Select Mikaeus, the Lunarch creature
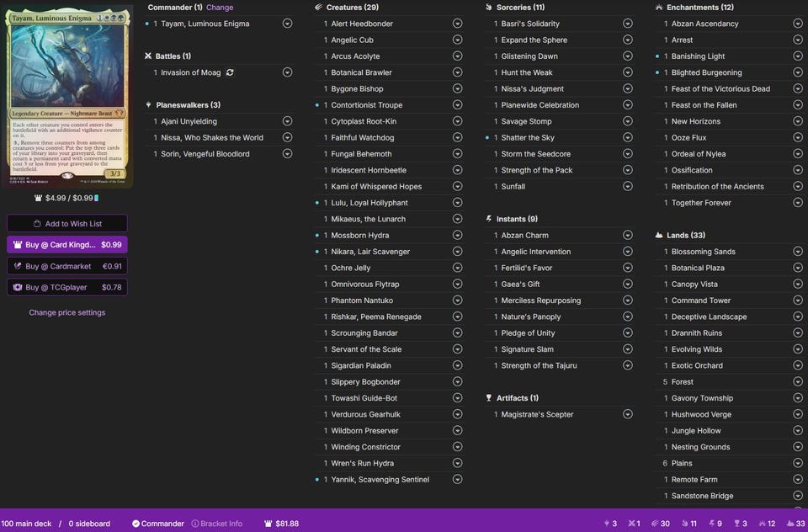The image size is (808, 532). click(x=368, y=219)
